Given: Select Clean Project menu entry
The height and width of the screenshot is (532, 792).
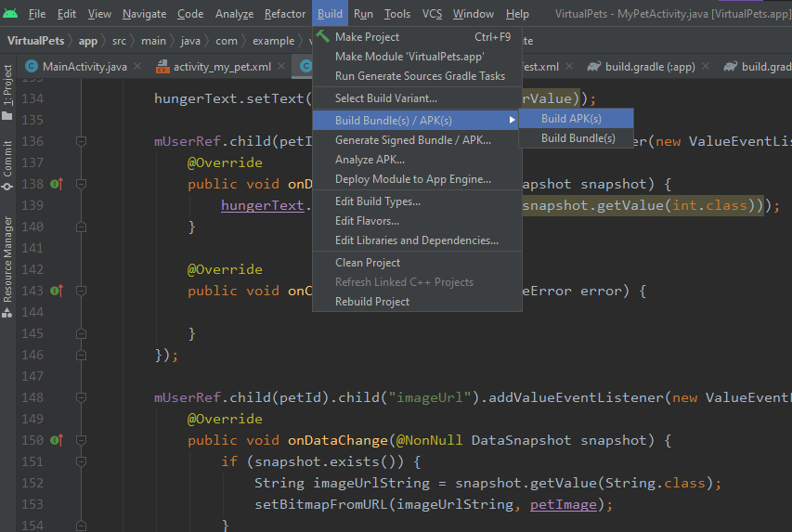Looking at the screenshot, I should pos(368,263).
